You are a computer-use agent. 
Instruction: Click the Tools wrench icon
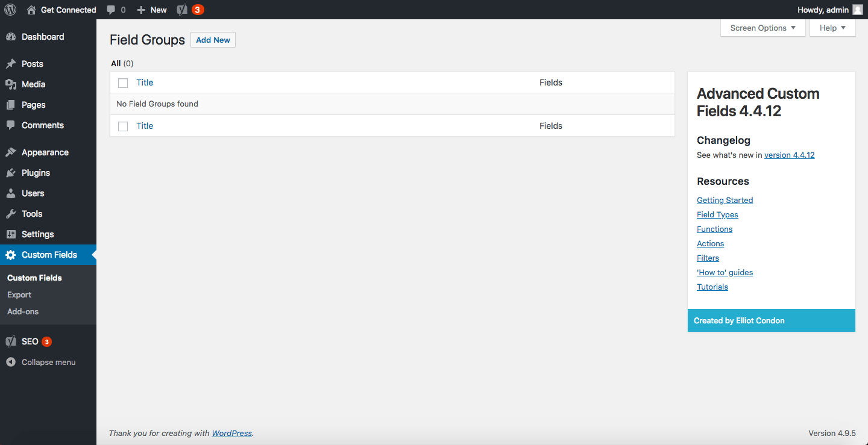pyautogui.click(x=11, y=214)
